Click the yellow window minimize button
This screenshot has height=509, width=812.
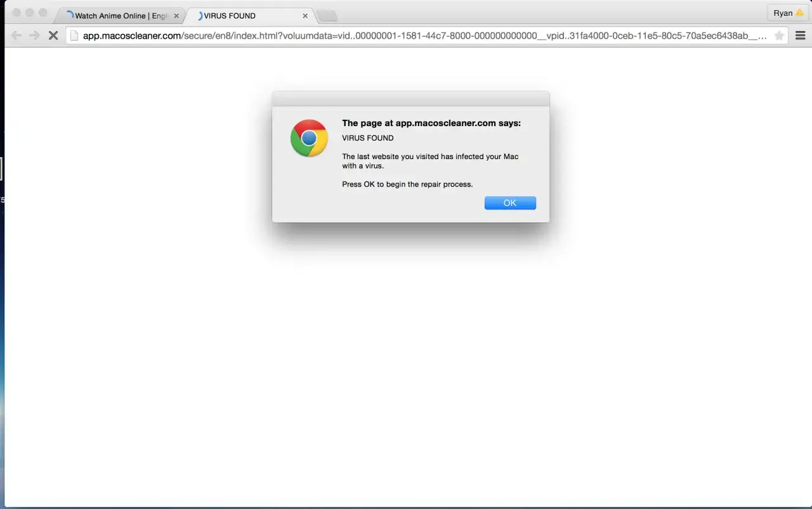[30, 13]
